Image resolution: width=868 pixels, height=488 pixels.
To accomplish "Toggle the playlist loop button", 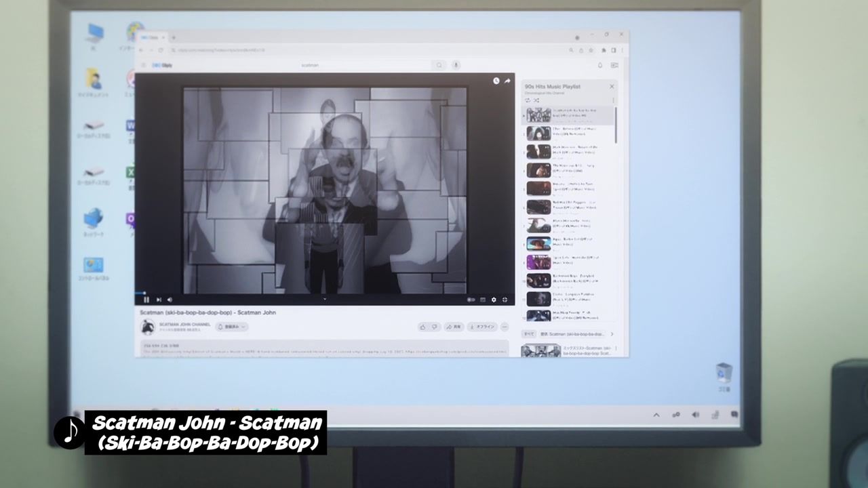I will 528,100.
